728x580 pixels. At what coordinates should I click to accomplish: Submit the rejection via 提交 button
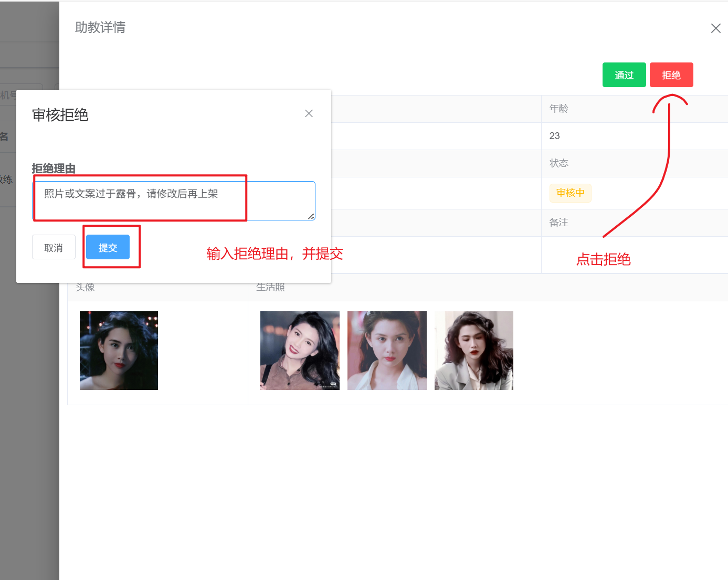(108, 247)
